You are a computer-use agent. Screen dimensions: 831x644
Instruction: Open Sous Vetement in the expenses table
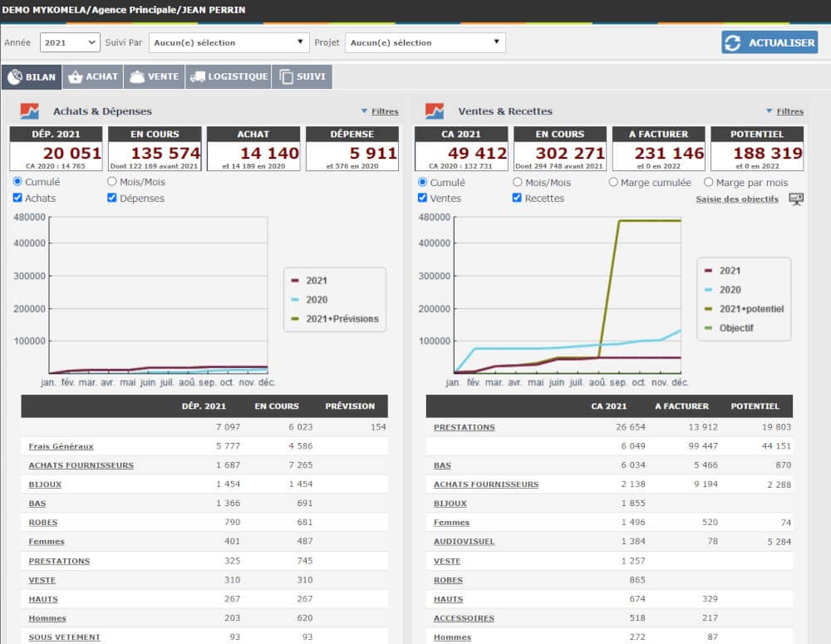64,637
